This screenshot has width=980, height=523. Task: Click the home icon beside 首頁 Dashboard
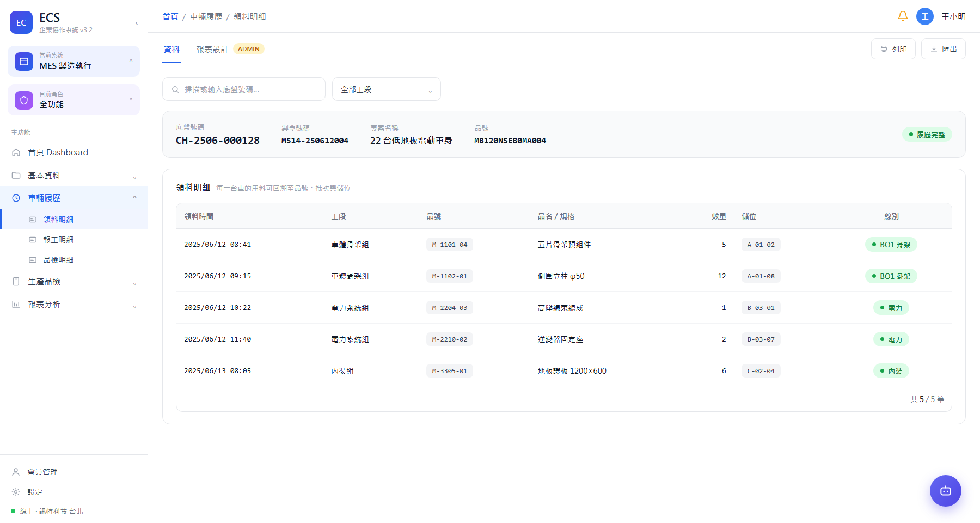tap(16, 153)
